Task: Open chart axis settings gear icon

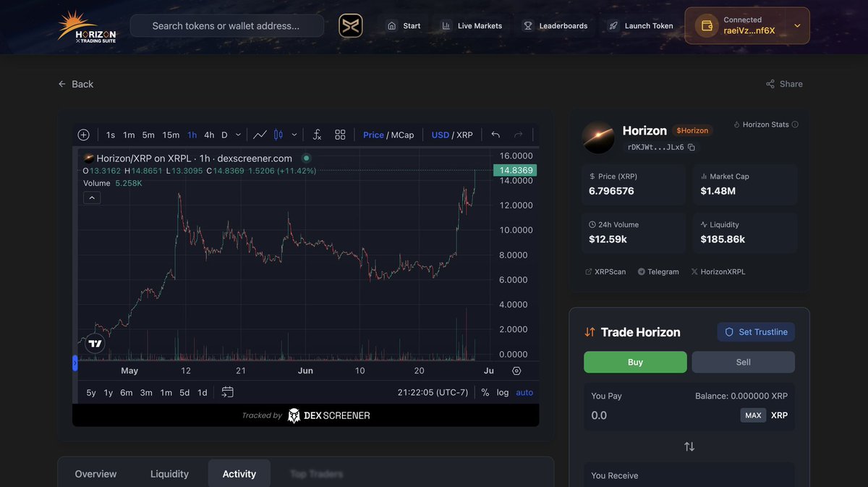Action: click(516, 370)
